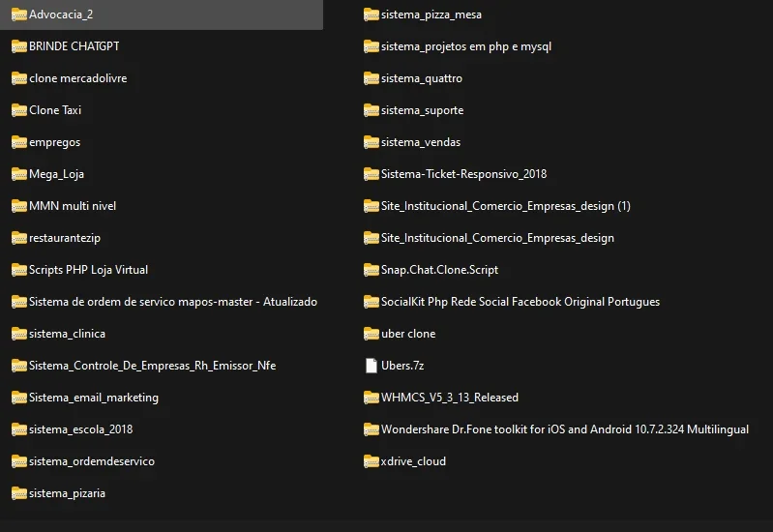
Task: Click the name 'Snap.Chat.Clone.Script'
Action: click(x=440, y=270)
